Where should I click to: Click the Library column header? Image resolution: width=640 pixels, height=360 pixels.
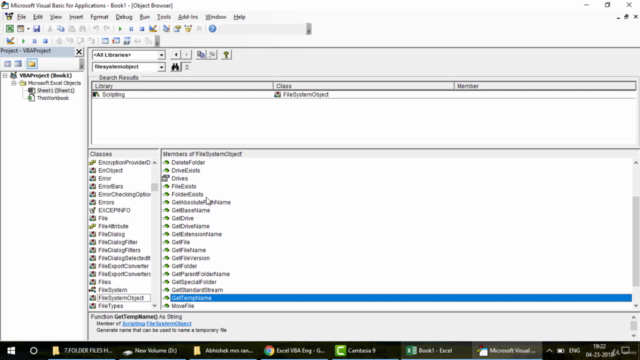point(182,86)
